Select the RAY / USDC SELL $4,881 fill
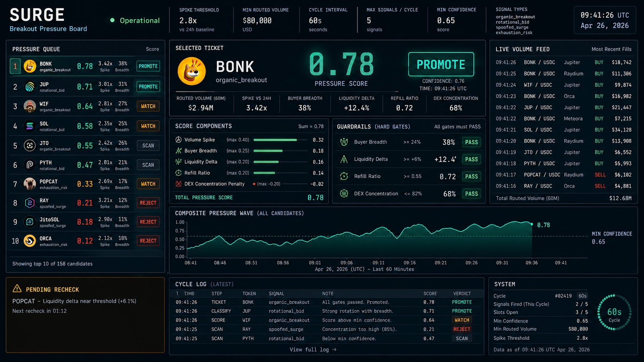 563,186
